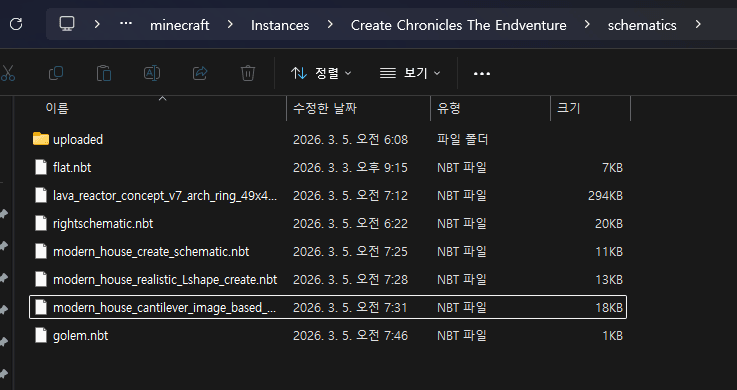Click the 294KB size value

[605, 195]
